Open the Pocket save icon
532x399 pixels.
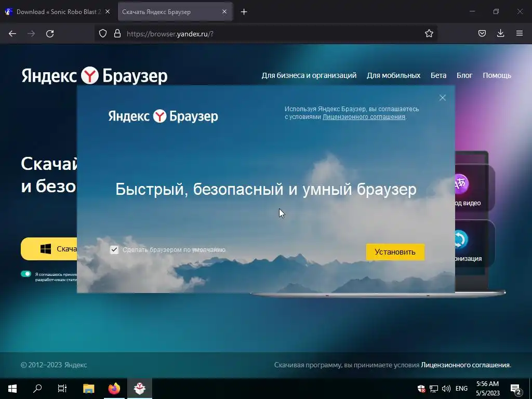click(x=482, y=33)
